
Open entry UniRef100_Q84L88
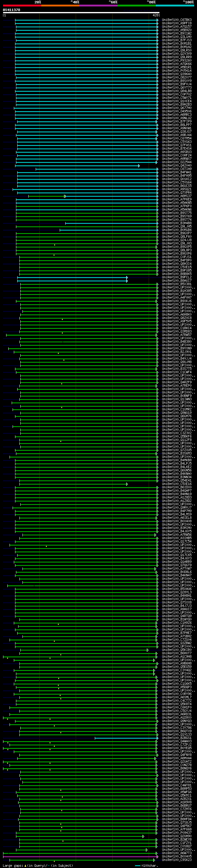coord(177,91)
